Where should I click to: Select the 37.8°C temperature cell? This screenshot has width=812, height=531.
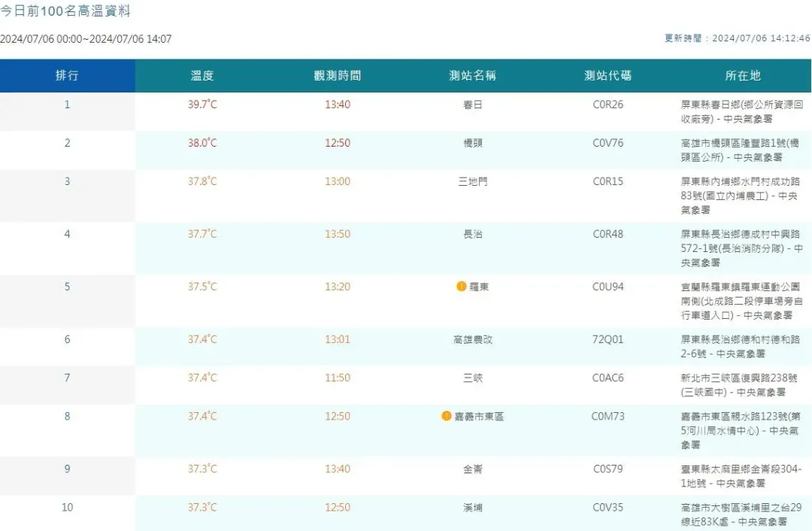pyautogui.click(x=202, y=181)
